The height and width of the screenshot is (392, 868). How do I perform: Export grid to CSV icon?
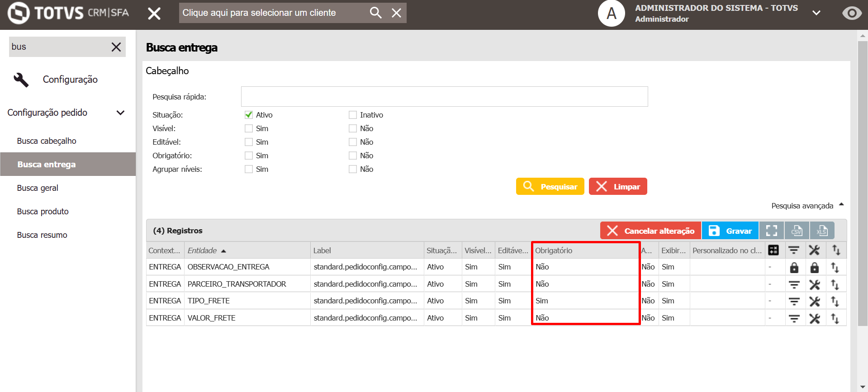coord(797,231)
